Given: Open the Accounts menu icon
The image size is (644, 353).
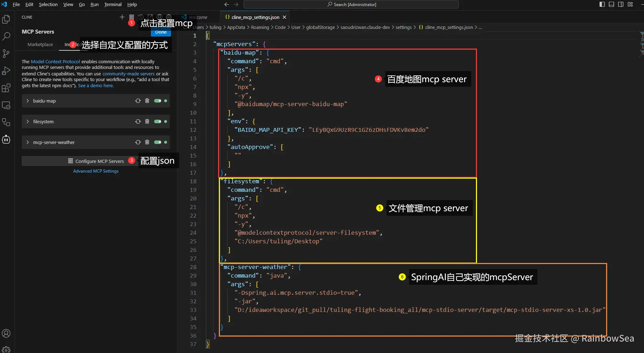Looking at the screenshot, I should point(6,333).
